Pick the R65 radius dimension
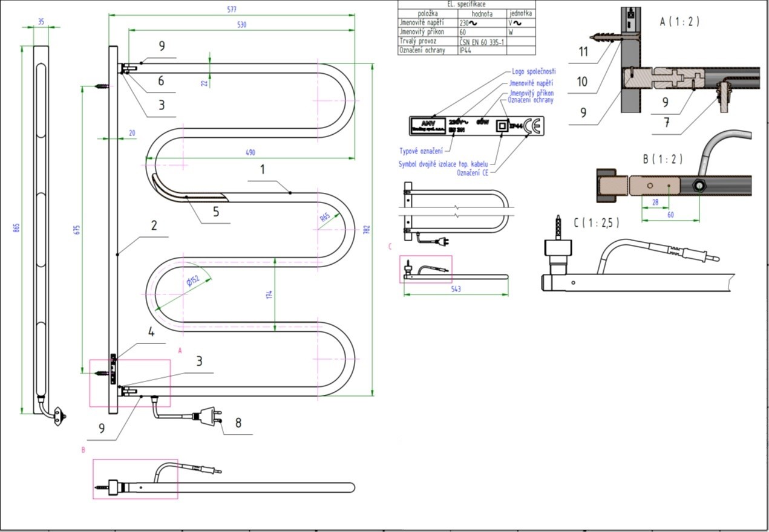769x532 pixels. click(x=325, y=219)
